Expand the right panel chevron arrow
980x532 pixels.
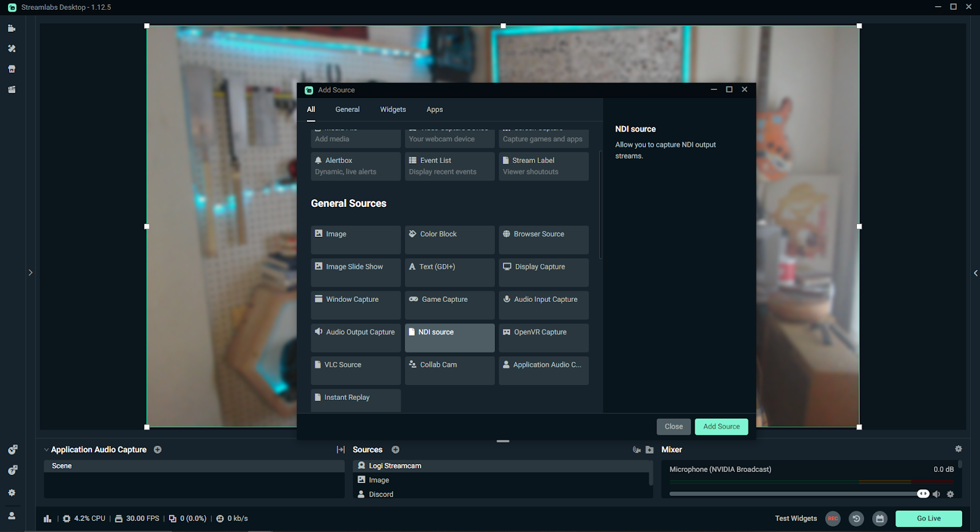975,273
